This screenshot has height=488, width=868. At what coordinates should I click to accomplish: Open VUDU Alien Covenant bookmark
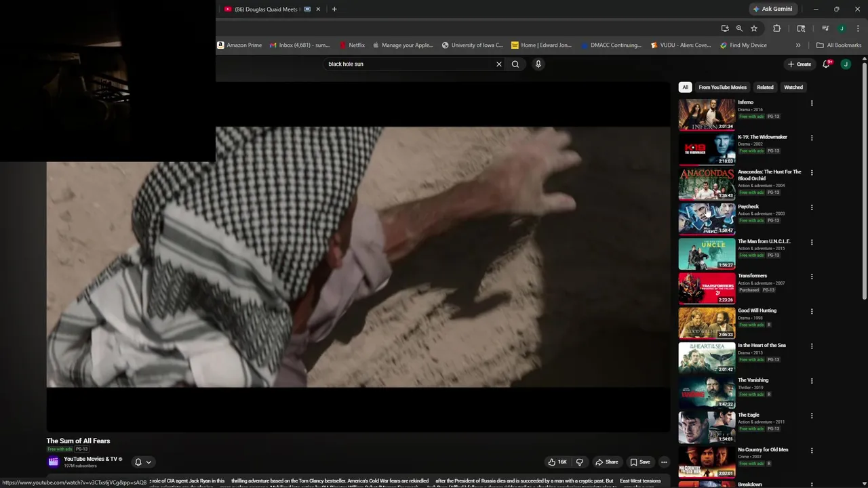click(x=681, y=45)
